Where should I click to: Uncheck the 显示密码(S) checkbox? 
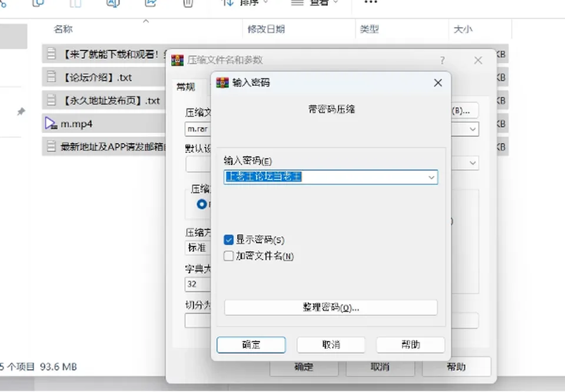228,240
